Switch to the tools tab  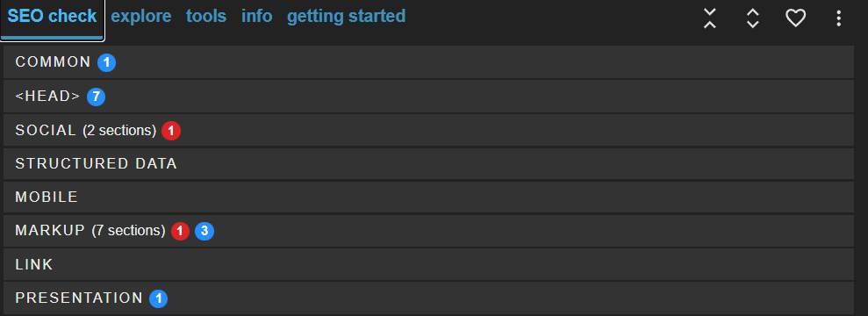click(206, 16)
